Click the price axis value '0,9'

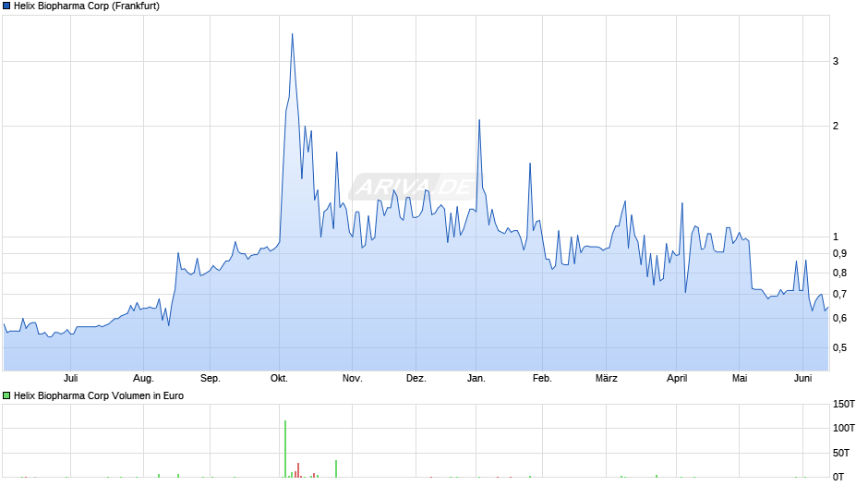[839, 254]
